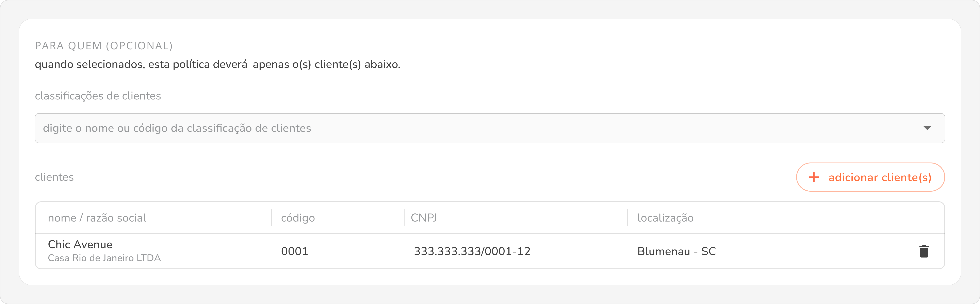Click the nome / razão social column header

click(97, 218)
